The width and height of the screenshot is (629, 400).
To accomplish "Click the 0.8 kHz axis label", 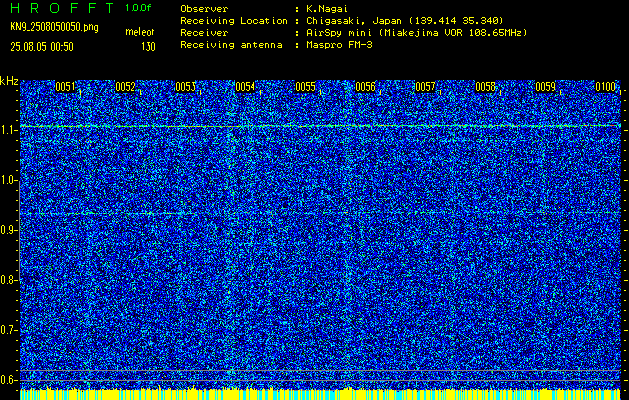I will [x=8, y=280].
